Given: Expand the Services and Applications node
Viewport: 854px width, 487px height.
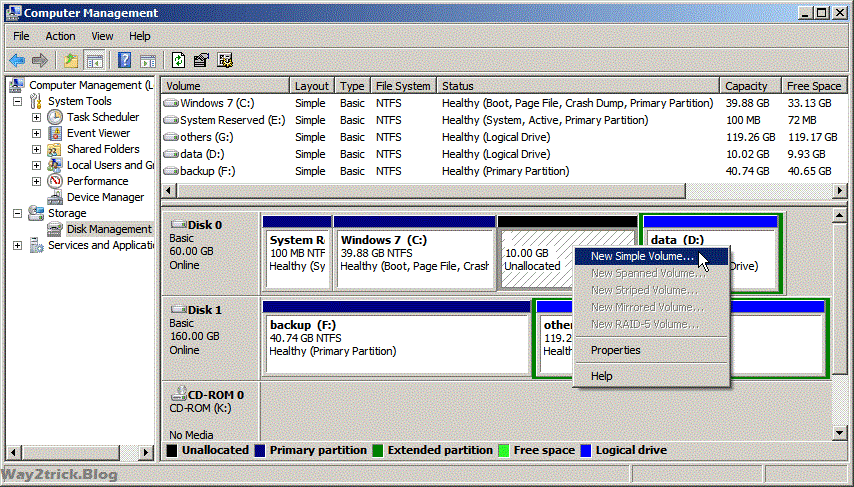Looking at the screenshot, I should click(17, 245).
